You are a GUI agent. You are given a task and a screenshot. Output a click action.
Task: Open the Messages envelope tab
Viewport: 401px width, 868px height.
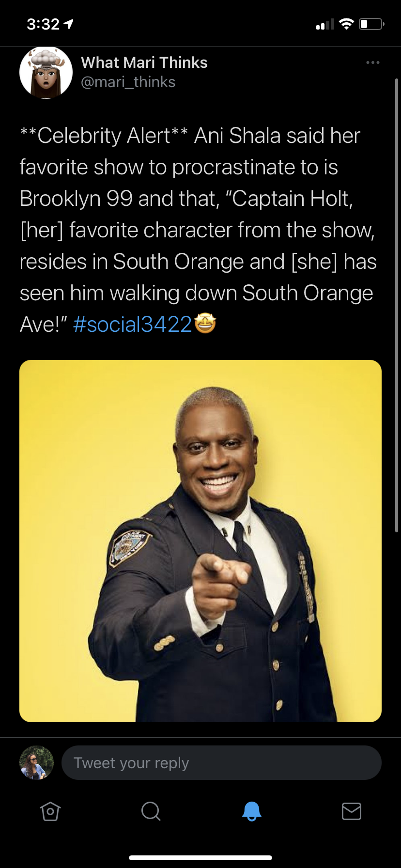[352, 811]
